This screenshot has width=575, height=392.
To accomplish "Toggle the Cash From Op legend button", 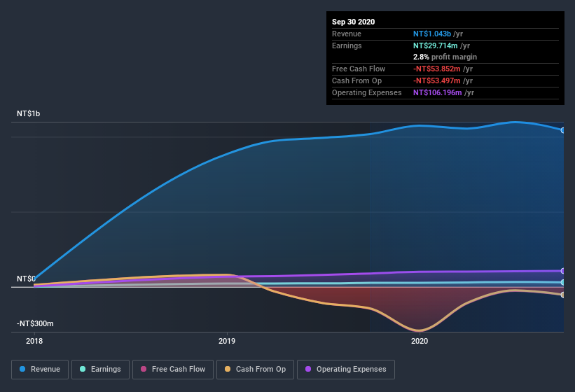I will click(x=255, y=370).
